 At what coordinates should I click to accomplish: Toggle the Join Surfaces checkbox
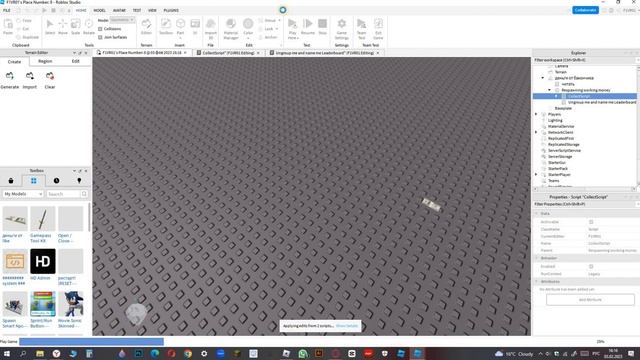tap(100, 37)
